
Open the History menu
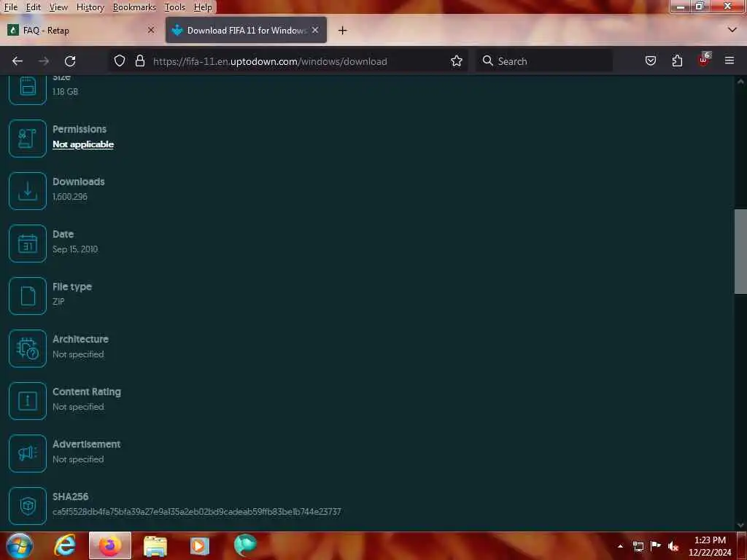(90, 7)
